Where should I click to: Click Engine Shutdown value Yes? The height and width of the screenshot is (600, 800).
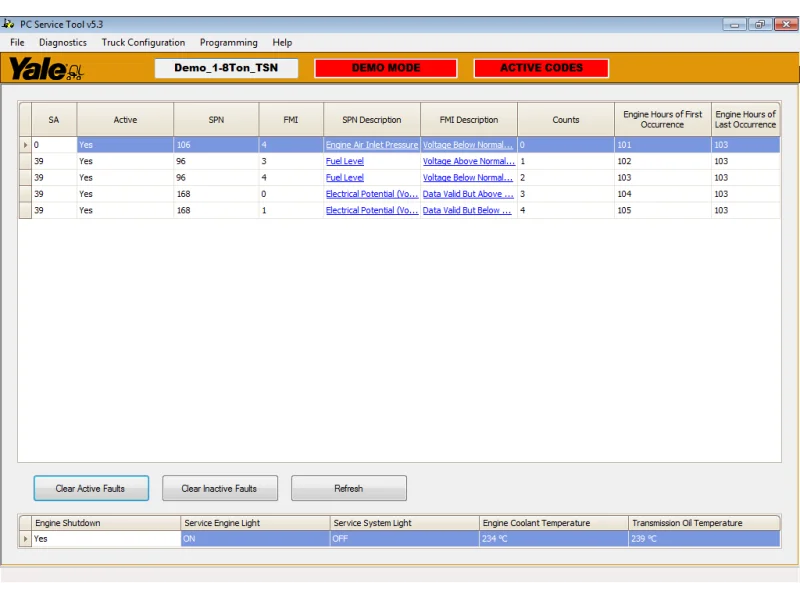click(106, 539)
